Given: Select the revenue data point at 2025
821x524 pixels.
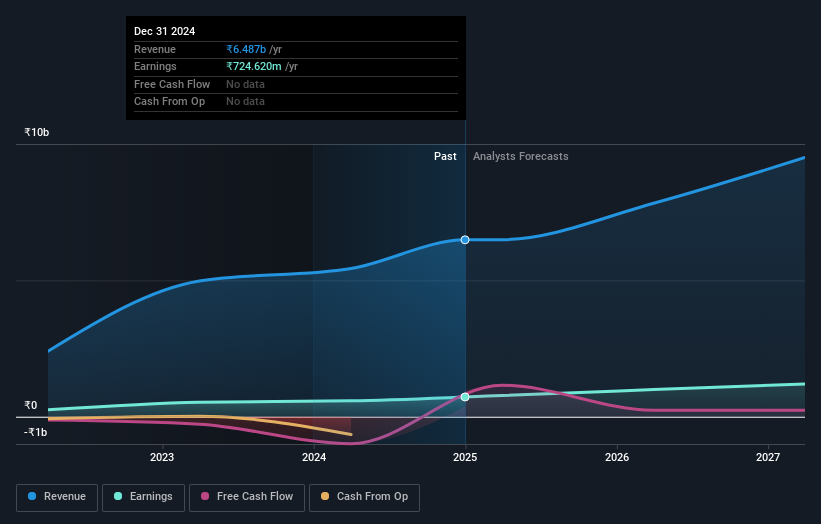Looking at the screenshot, I should pyautogui.click(x=465, y=240).
